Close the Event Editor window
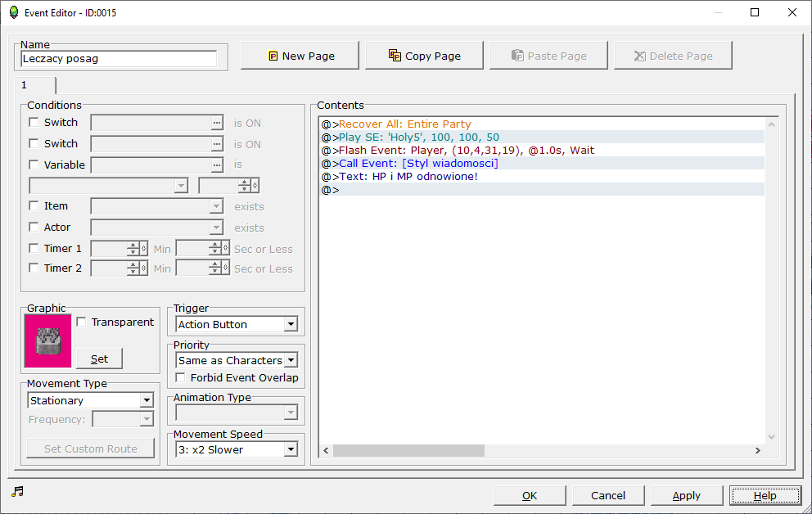Screen dimensions: 812x514 (792, 12)
